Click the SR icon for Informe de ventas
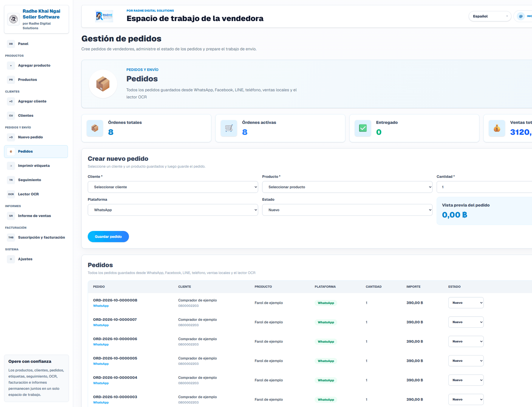The width and height of the screenshot is (532, 407). [11, 216]
